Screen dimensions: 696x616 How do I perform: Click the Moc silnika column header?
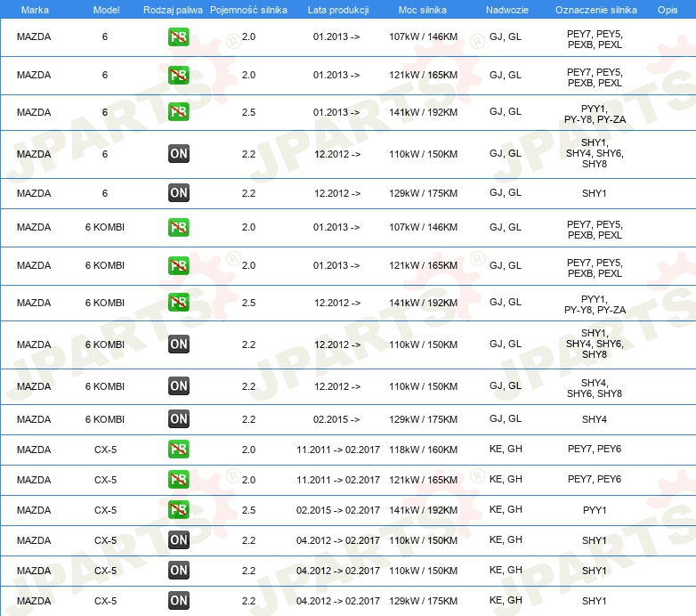(x=423, y=9)
